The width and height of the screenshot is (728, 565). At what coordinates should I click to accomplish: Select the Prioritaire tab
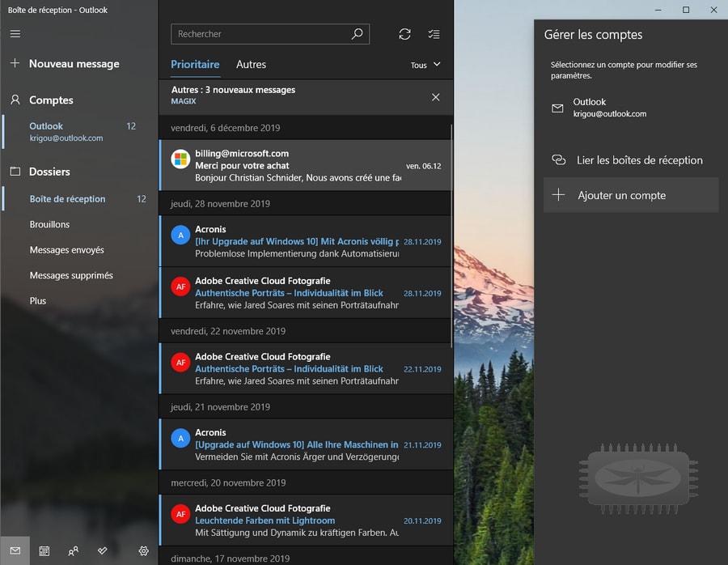coord(195,65)
